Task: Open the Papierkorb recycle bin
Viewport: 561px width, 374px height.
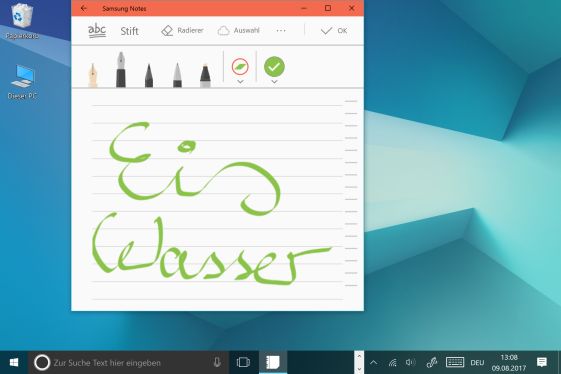Action: coord(22,20)
